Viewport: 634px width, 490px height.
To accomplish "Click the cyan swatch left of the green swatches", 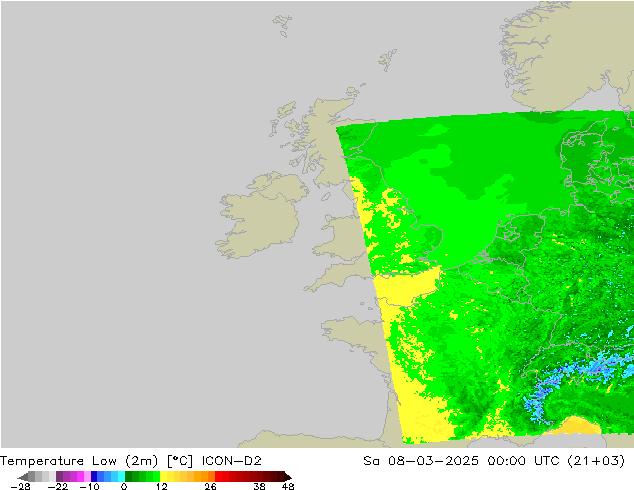I will point(121,476).
